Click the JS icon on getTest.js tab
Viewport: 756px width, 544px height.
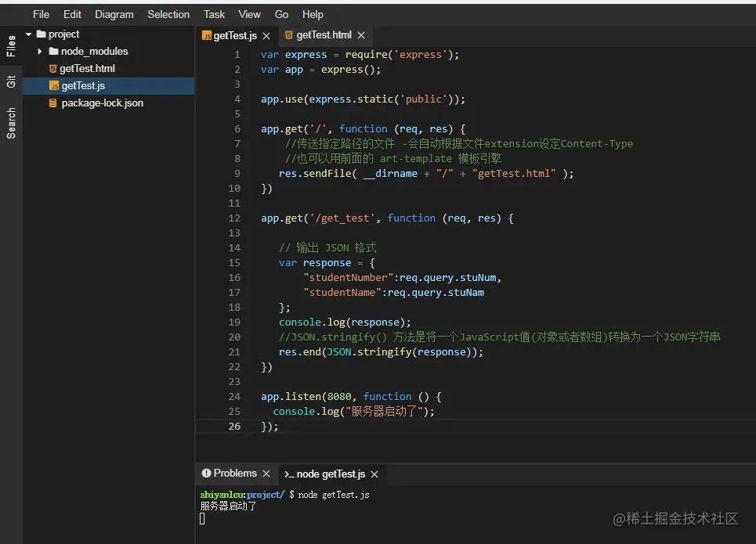click(x=207, y=36)
